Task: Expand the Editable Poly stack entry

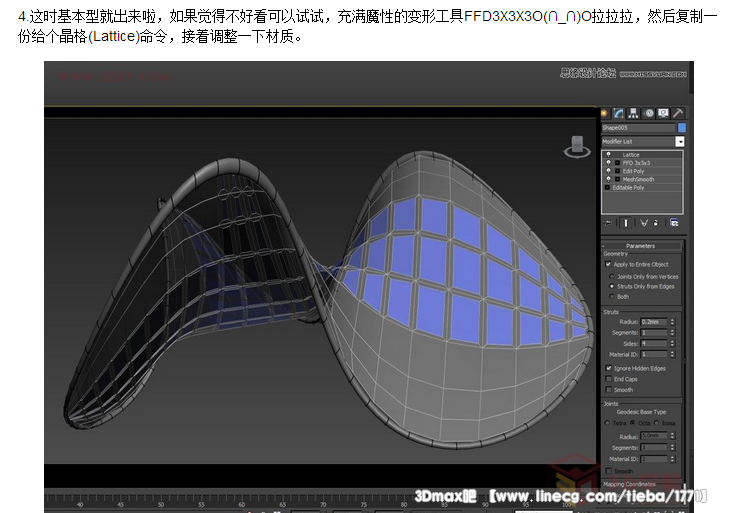Action: click(607, 187)
